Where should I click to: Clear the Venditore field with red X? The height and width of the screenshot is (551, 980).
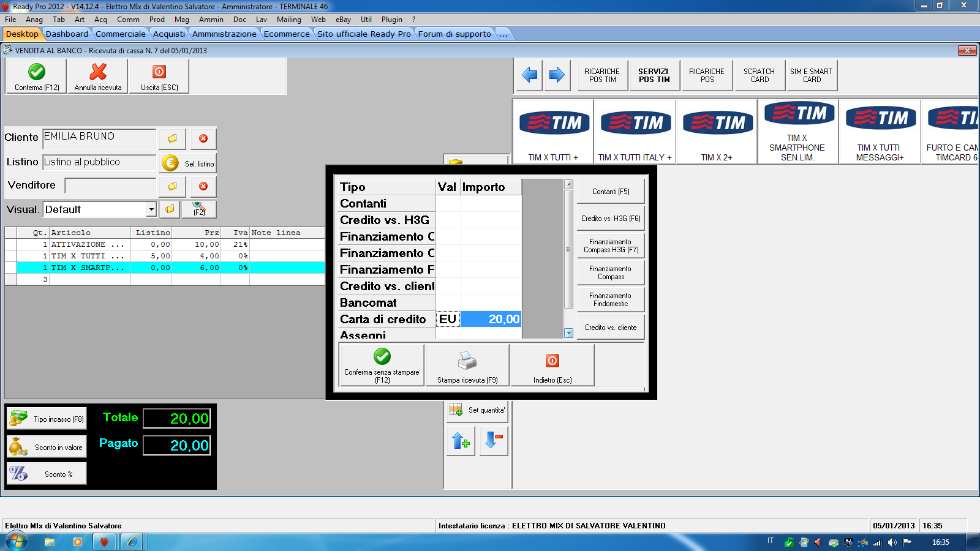203,186
